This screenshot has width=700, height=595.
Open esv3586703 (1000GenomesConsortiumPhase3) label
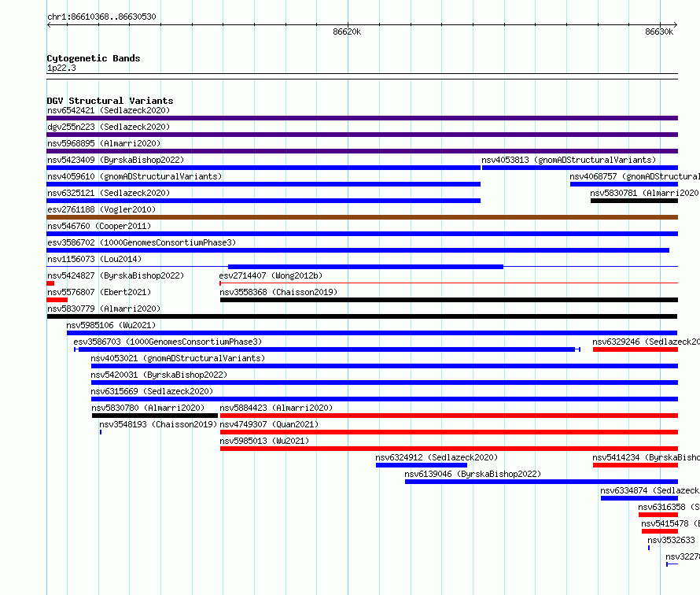coord(168,342)
